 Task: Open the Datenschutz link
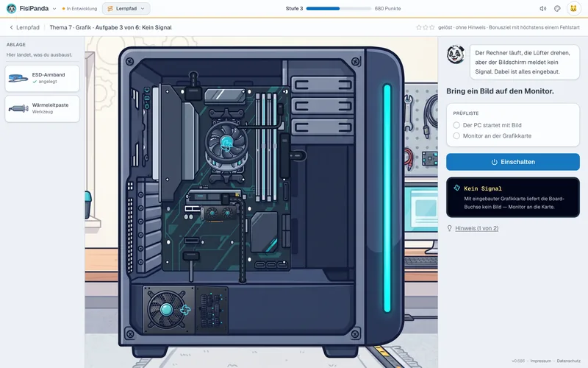coord(568,361)
